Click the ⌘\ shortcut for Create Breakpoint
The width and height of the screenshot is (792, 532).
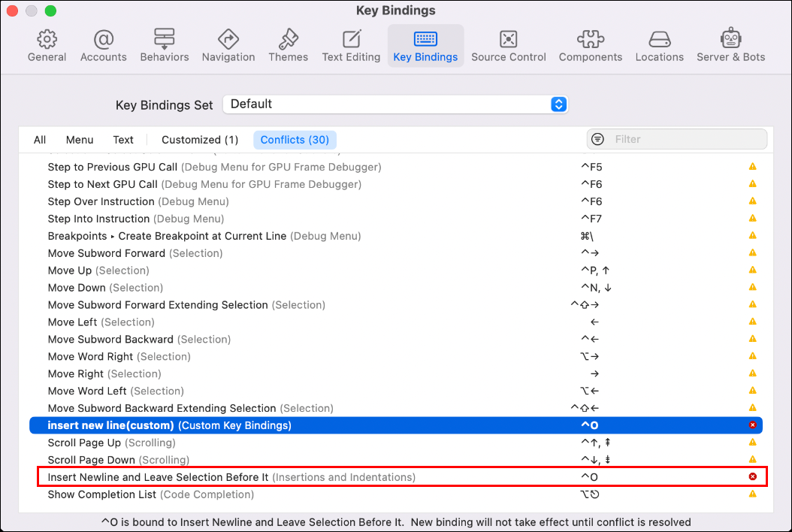pos(587,236)
